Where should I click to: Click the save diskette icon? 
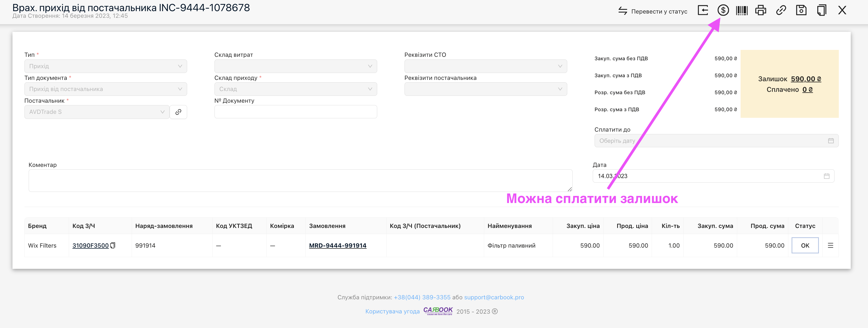pyautogui.click(x=801, y=10)
